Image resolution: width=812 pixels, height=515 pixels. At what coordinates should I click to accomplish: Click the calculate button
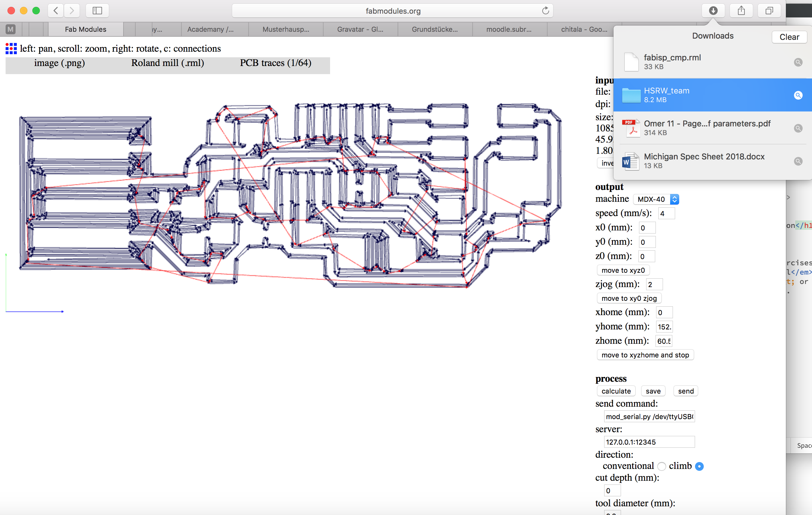click(616, 391)
